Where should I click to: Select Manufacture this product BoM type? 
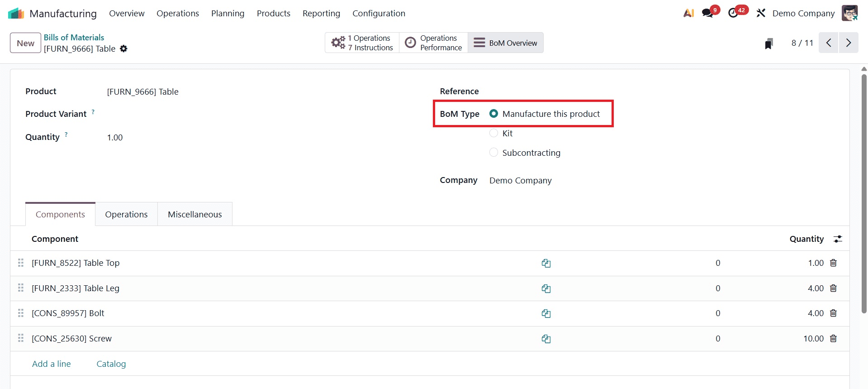493,114
